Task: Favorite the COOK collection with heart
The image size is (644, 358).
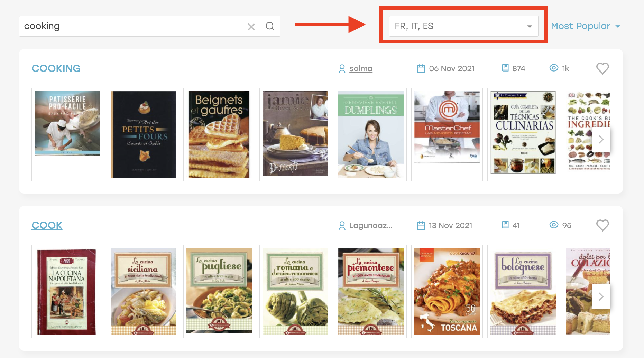Action: click(x=602, y=225)
